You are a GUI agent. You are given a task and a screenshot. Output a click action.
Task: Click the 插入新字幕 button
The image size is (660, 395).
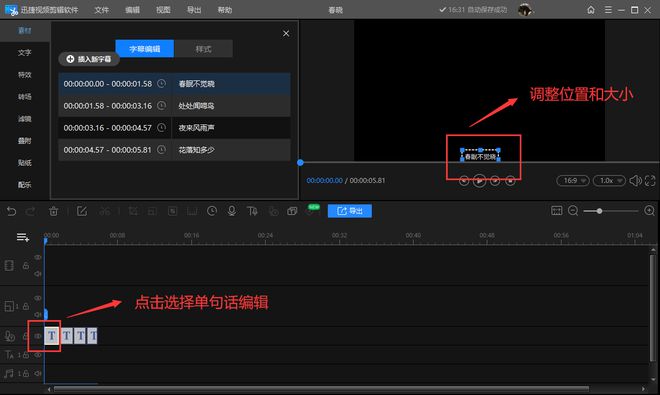point(89,59)
